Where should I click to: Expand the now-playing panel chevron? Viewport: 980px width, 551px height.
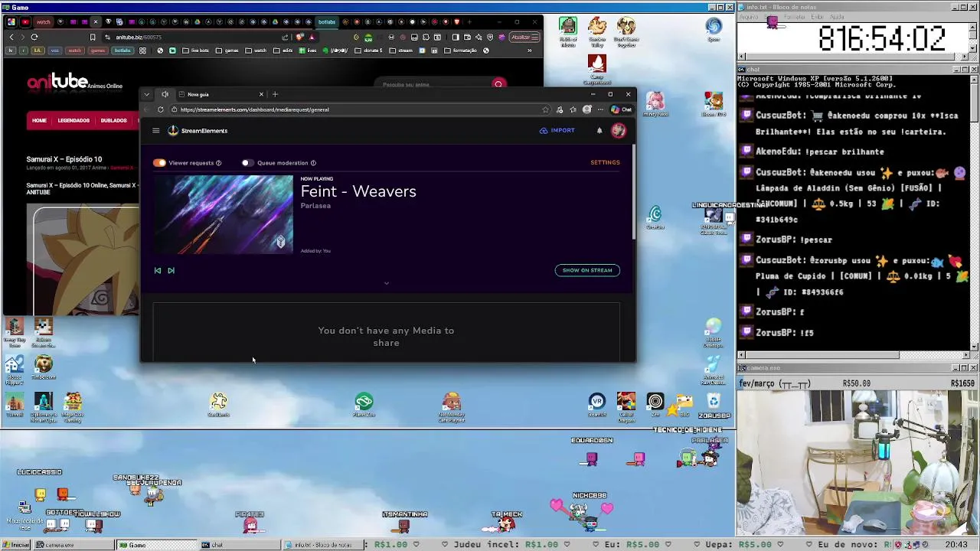coord(386,283)
